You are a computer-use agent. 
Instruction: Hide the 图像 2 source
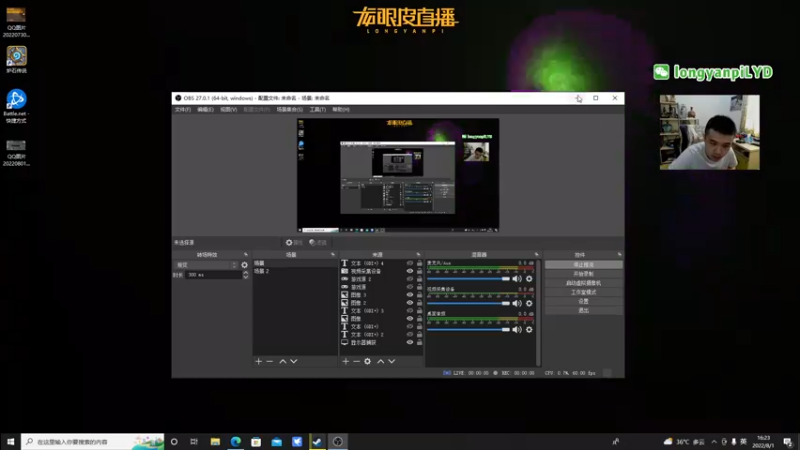point(410,303)
